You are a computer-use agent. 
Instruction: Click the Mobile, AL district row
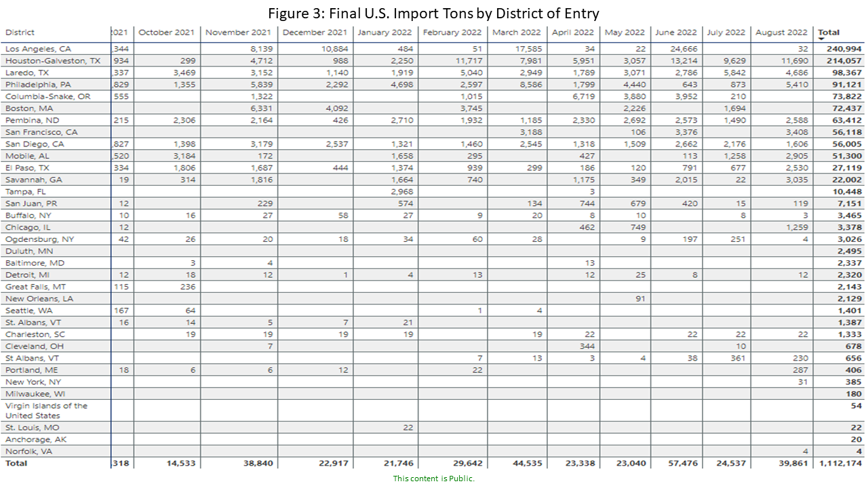(26, 155)
